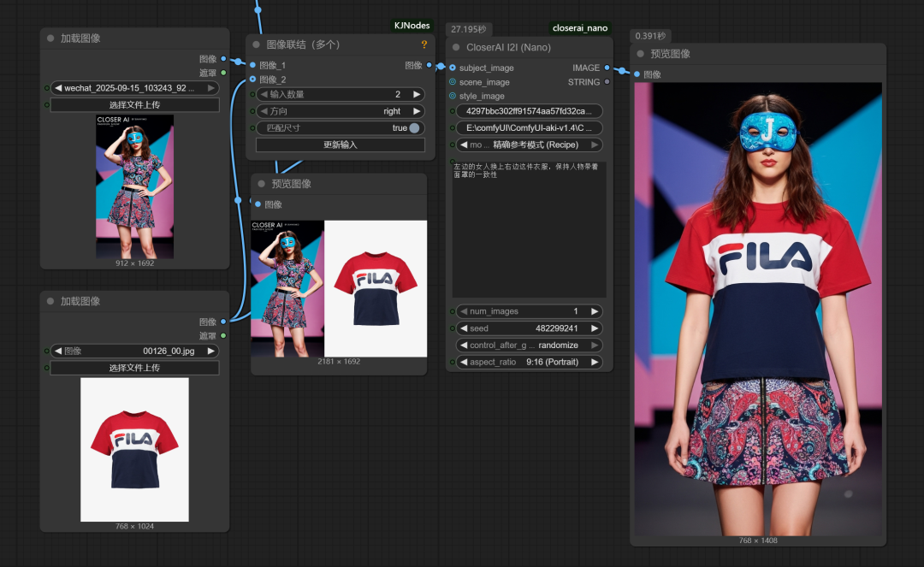Increase seed value with right arrow
924x567 pixels.
[595, 328]
